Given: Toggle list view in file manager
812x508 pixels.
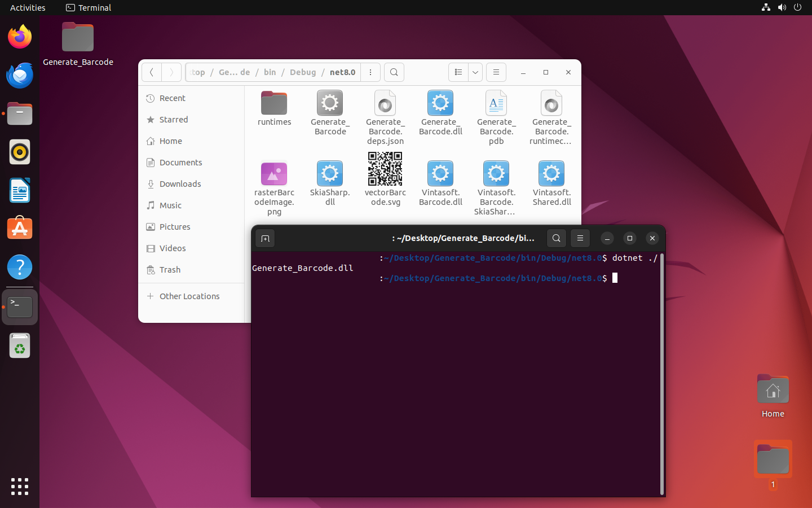Looking at the screenshot, I should point(458,72).
